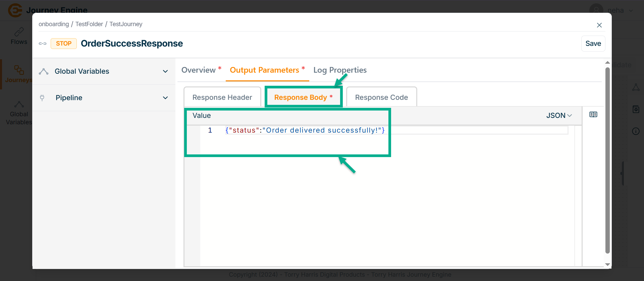Click the link icon beside the STOP badge
Image resolution: width=644 pixels, height=281 pixels.
click(43, 44)
